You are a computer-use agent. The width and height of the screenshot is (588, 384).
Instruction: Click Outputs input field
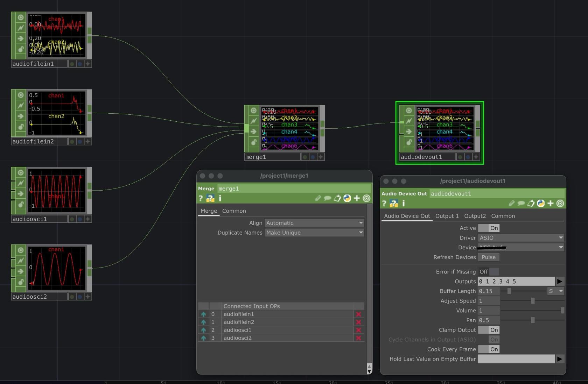click(516, 282)
